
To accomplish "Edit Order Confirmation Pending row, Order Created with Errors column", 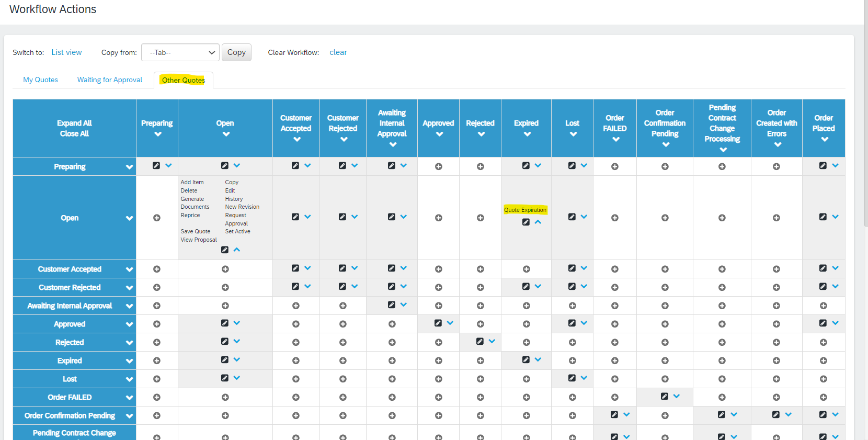I will coord(775,414).
